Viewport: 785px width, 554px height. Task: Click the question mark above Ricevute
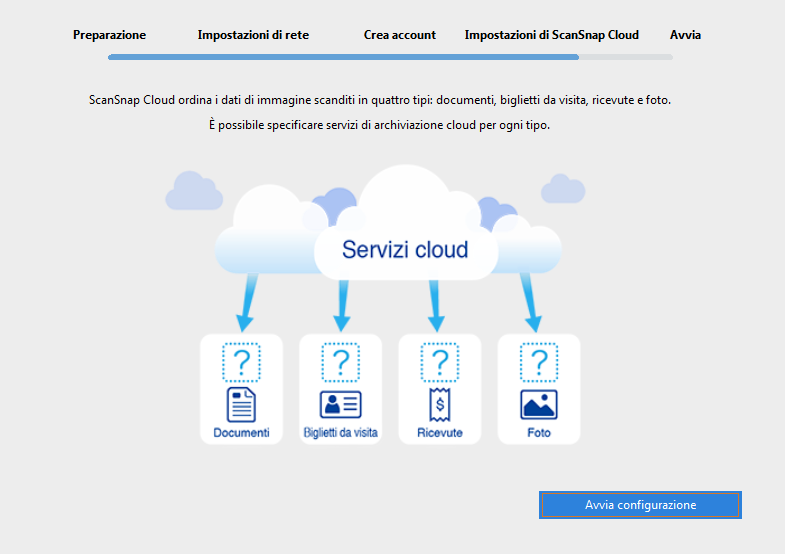(440, 362)
